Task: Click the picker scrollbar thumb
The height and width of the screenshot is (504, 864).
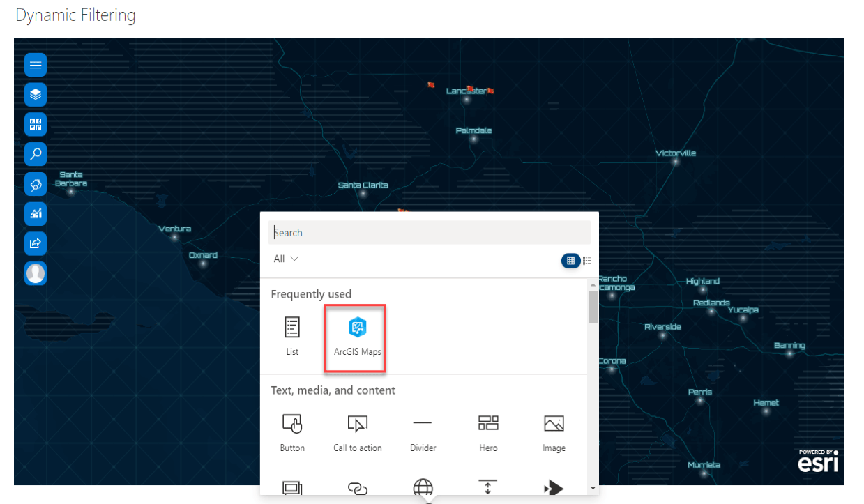Action: pos(593,307)
